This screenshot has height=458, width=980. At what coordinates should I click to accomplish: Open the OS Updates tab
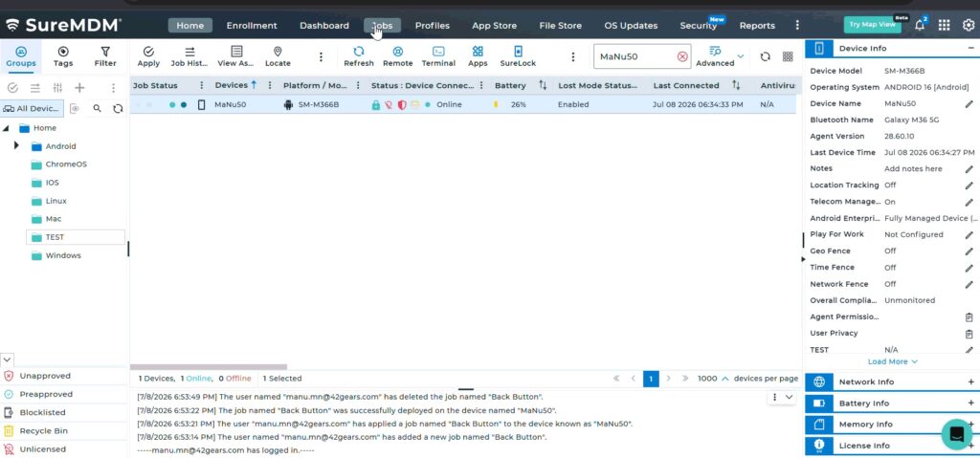coord(631,26)
